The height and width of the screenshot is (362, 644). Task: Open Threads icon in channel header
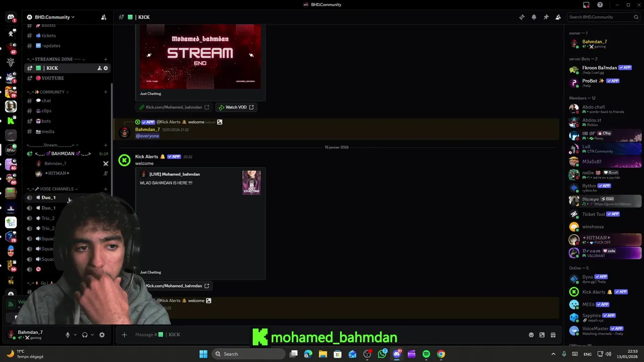[522, 17]
